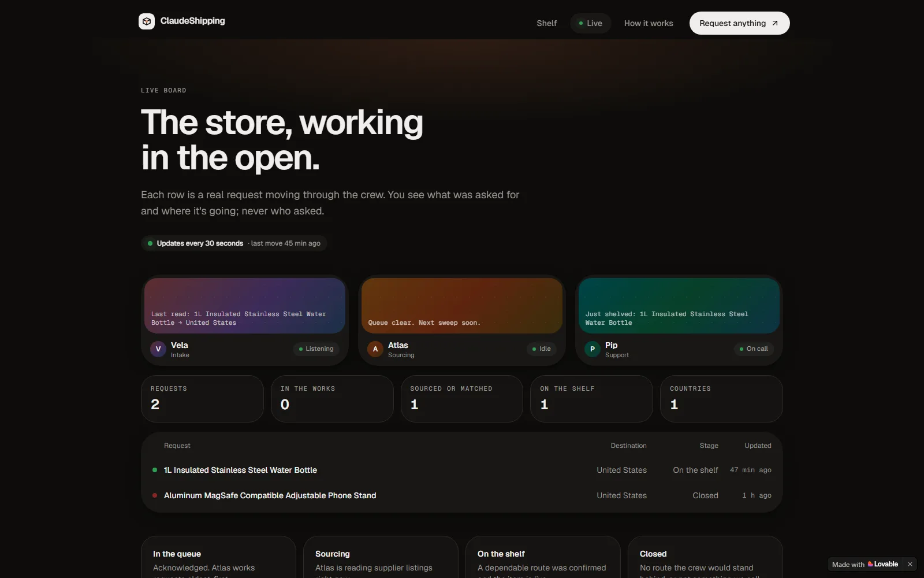Click the Closed legend card
The width and height of the screenshot is (924, 578).
click(705, 557)
